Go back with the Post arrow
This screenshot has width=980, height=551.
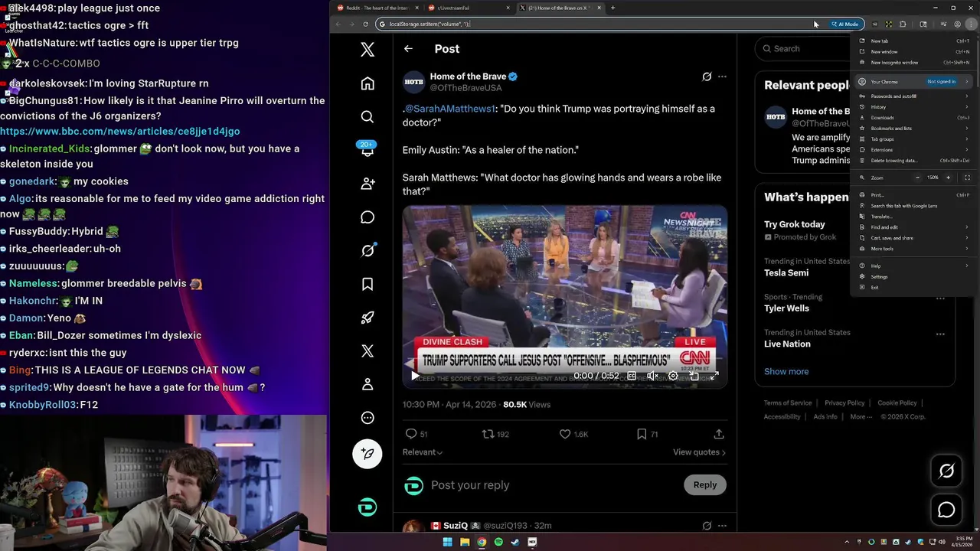[x=408, y=48]
